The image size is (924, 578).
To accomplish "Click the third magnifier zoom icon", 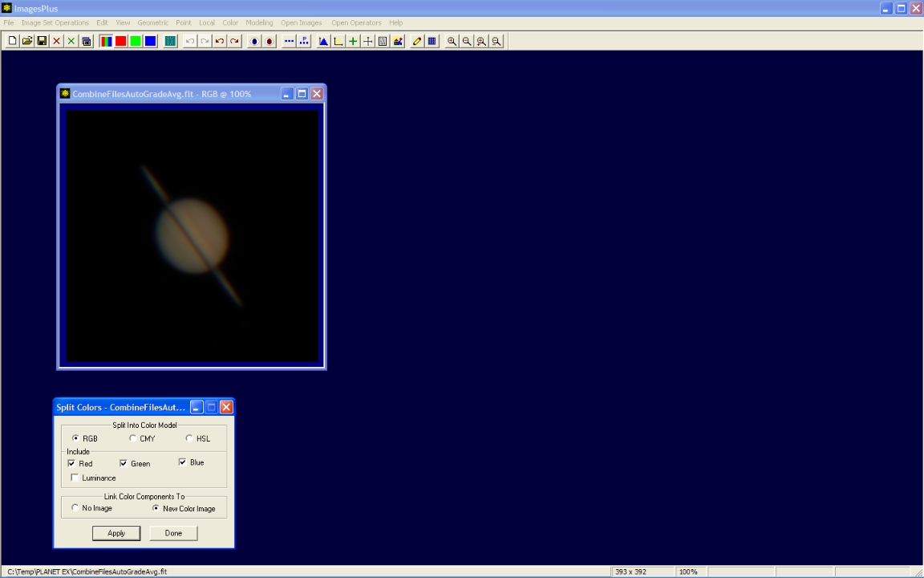I will point(481,41).
